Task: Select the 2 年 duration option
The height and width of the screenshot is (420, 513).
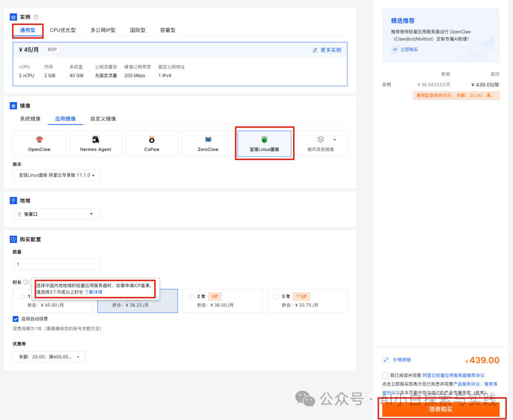Action: click(x=222, y=301)
